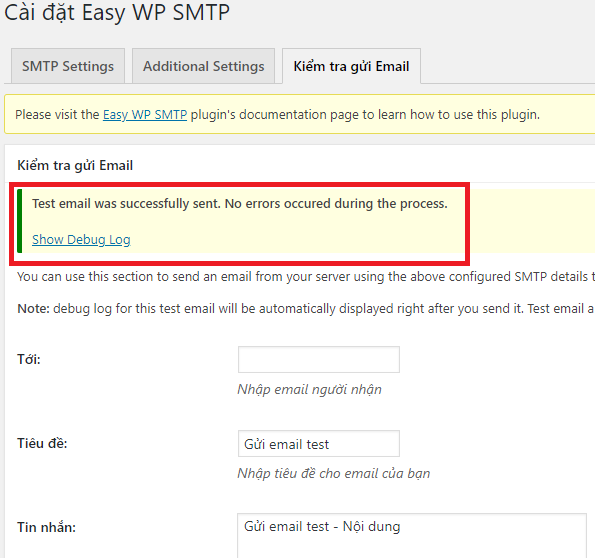
Task: Open the Additional Settings tab
Action: point(203,66)
